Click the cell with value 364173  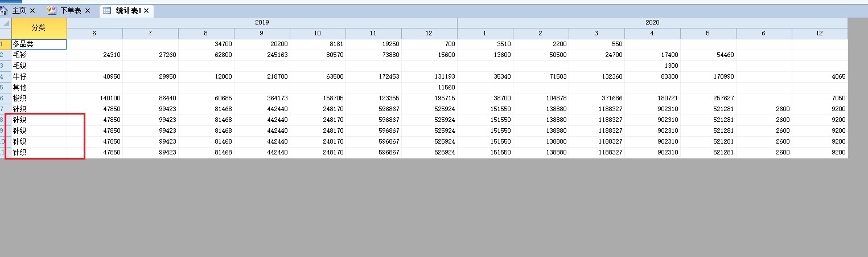tap(262, 98)
